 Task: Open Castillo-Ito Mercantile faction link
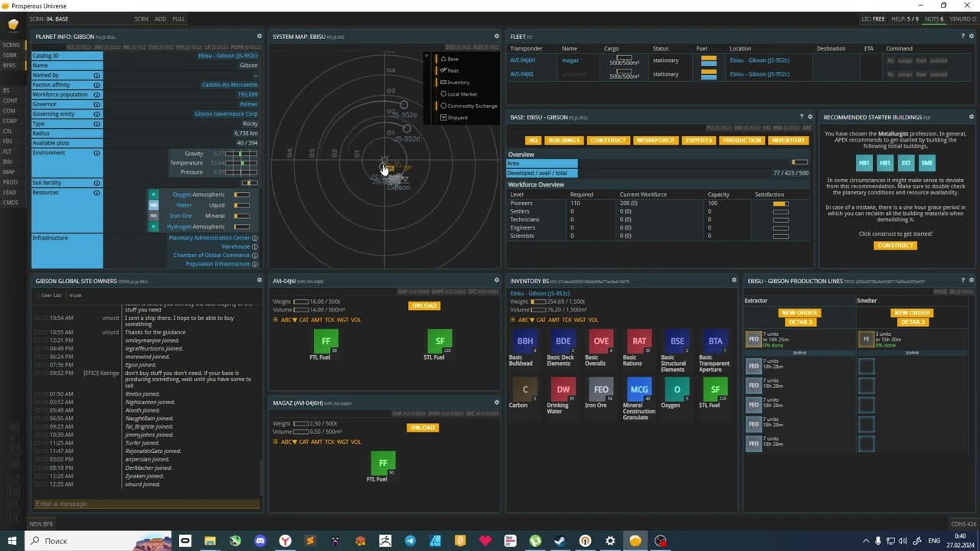[x=230, y=85]
